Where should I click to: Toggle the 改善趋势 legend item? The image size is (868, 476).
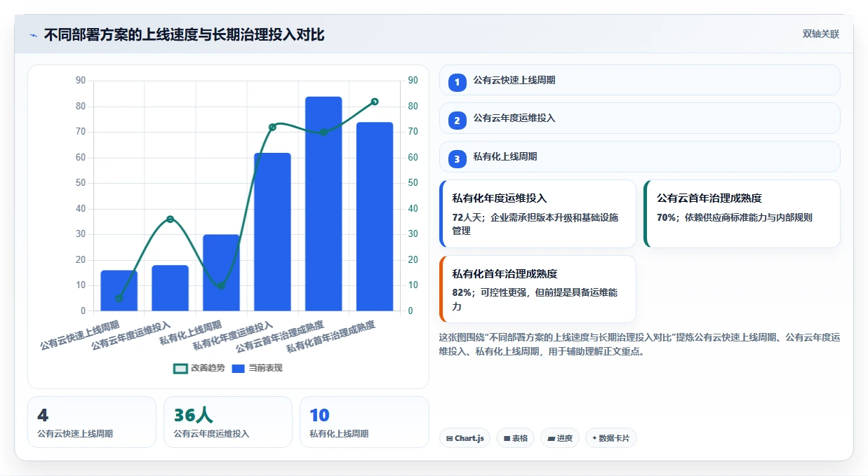199,368
